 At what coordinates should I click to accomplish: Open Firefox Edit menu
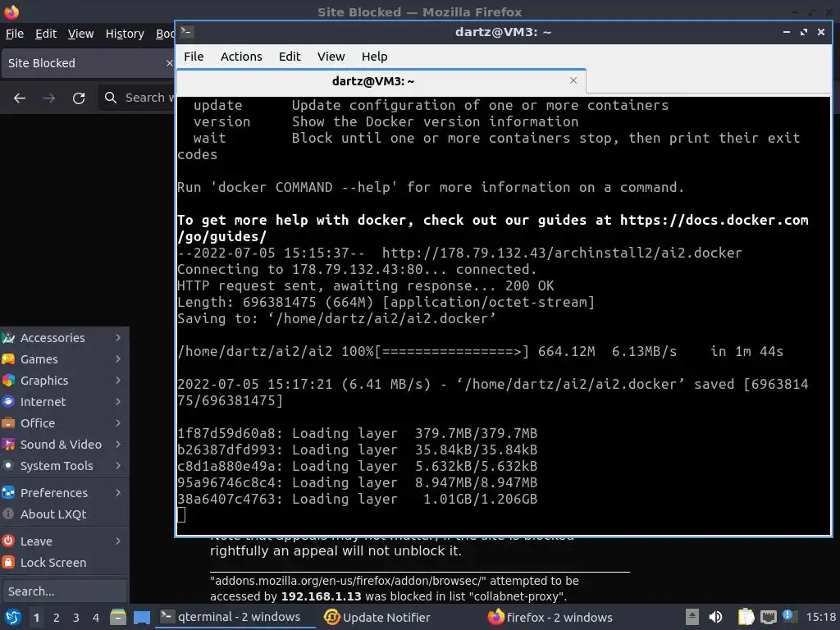pyautogui.click(x=46, y=34)
